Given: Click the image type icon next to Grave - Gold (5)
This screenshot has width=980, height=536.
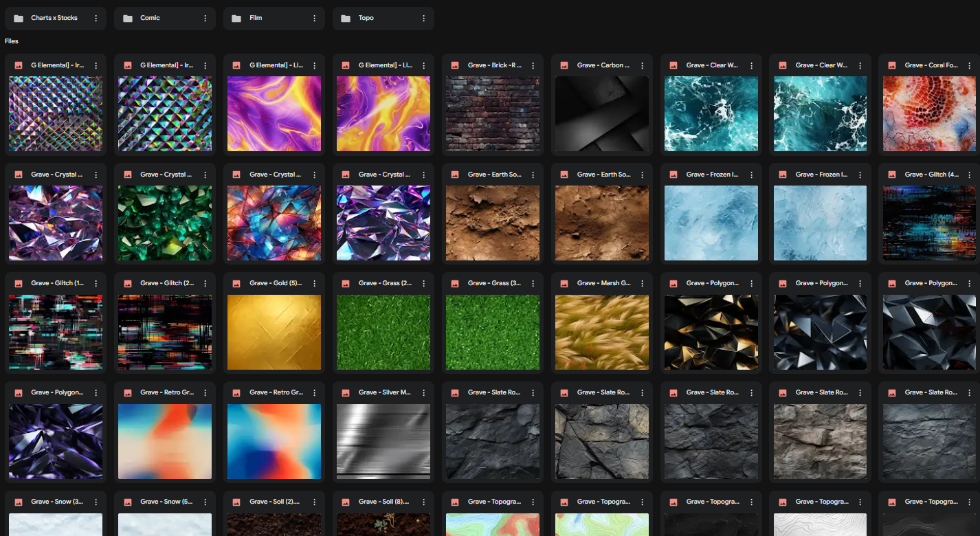Looking at the screenshot, I should 236,283.
